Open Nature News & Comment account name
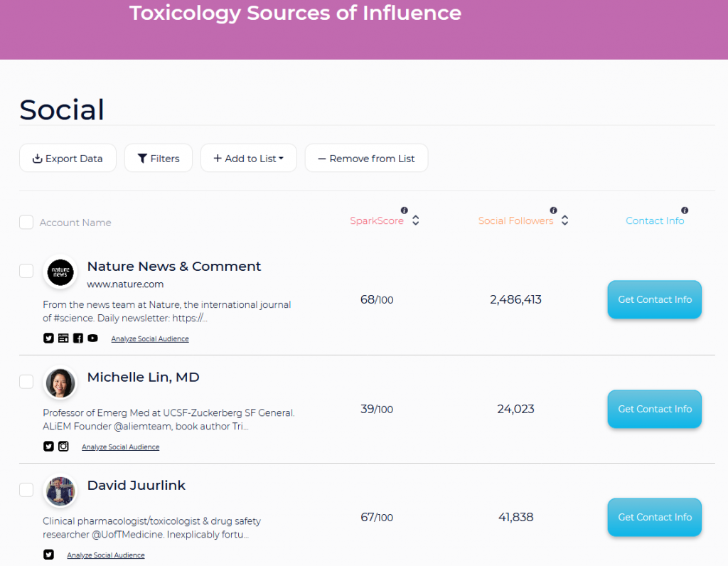The height and width of the screenshot is (566, 728). pos(174,266)
